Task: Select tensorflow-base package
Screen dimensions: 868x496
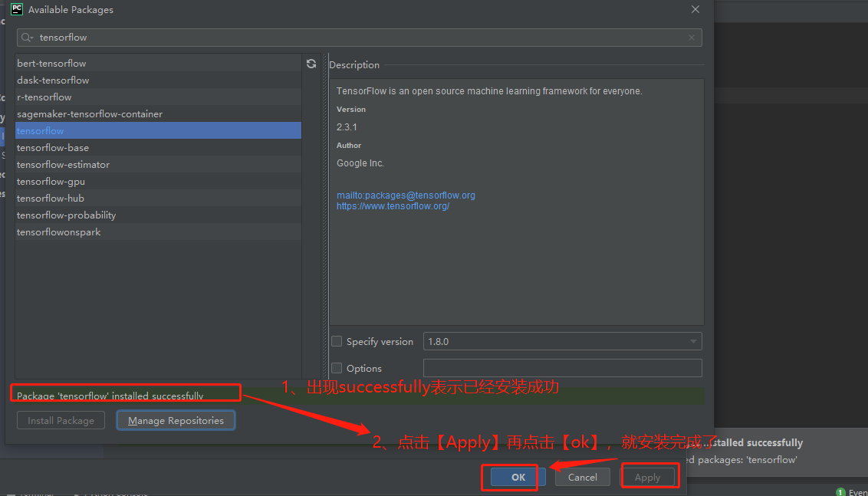Action: [158, 148]
